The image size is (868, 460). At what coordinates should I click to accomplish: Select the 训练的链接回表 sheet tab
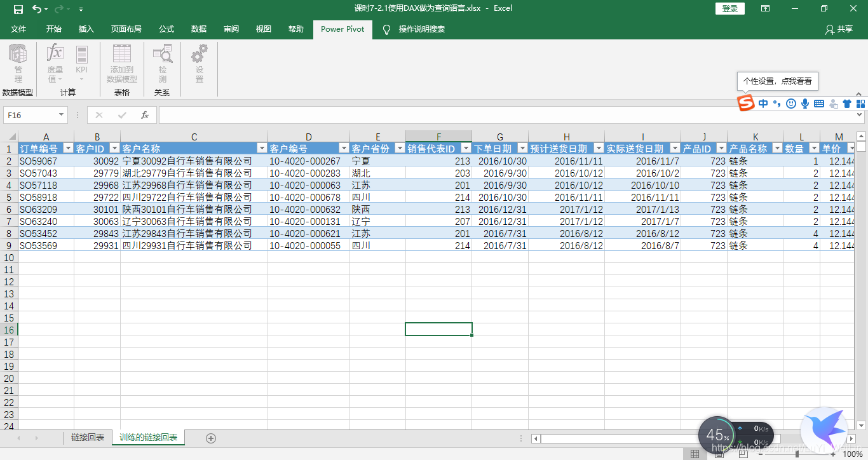coord(148,438)
